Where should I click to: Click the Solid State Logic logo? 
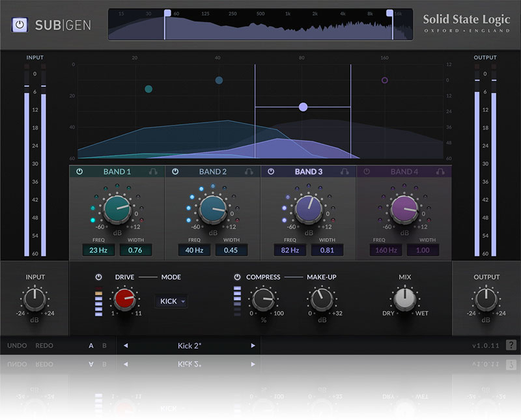click(x=466, y=23)
